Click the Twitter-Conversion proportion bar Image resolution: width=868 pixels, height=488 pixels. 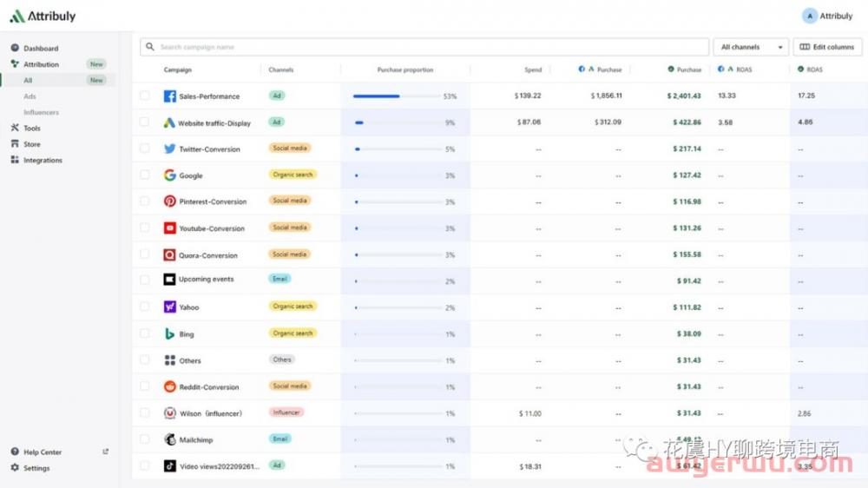[397, 149]
